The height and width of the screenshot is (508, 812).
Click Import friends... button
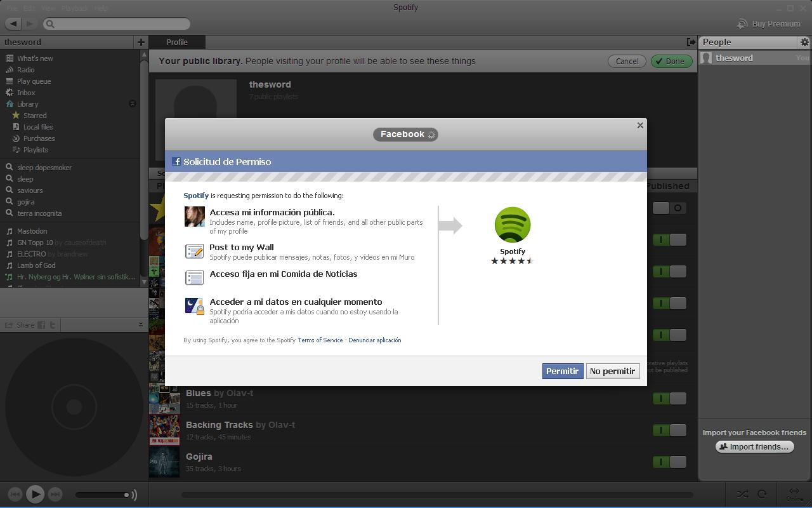click(x=754, y=446)
